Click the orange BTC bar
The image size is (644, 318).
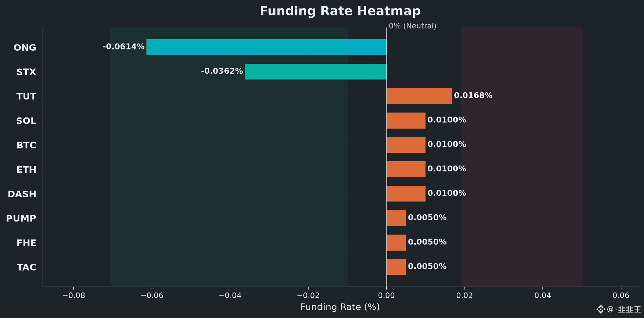pyautogui.click(x=406, y=145)
